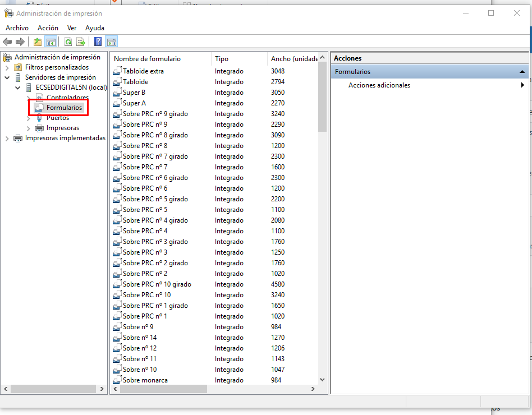The height and width of the screenshot is (415, 532).
Task: Sort by the Tipo column header
Action: 222,59
